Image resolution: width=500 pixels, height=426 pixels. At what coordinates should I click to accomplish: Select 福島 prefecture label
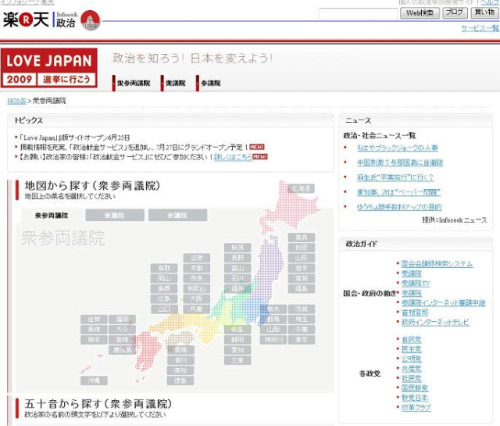[301, 289]
